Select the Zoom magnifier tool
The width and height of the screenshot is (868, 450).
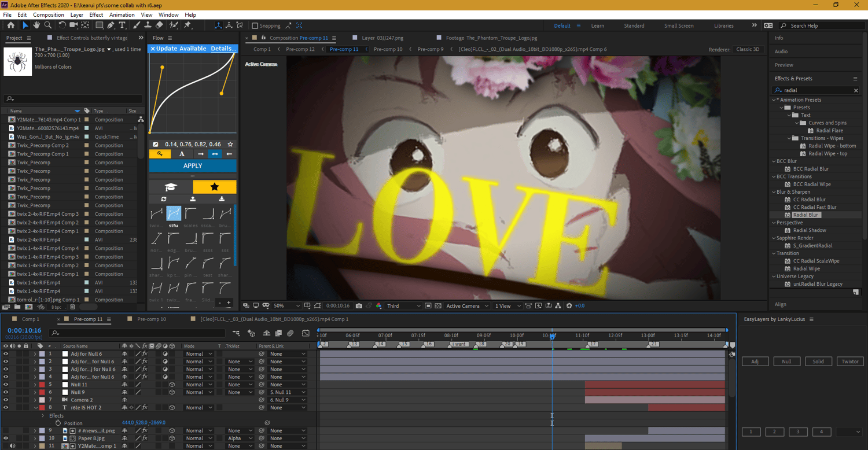48,25
